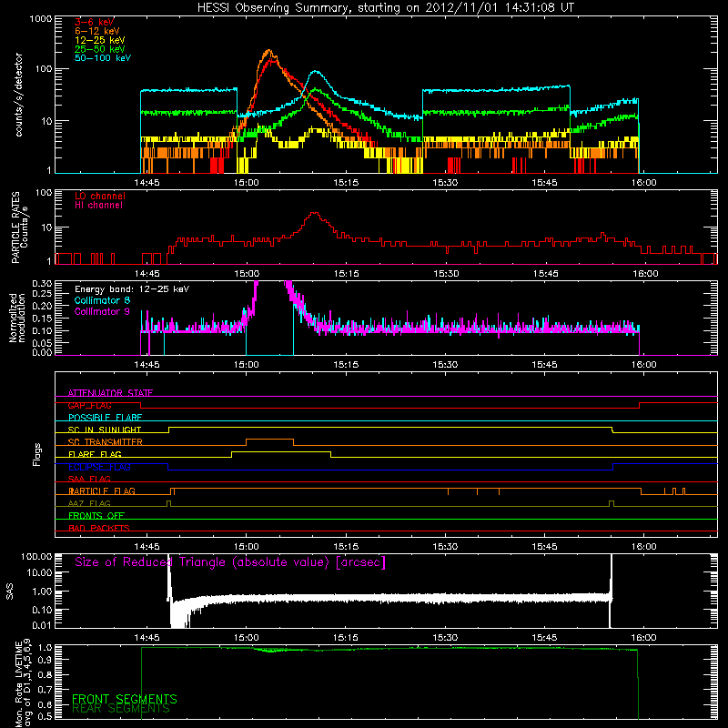The image size is (728, 728).
Task: Click the counts/s/detector axis label
Action: (x=18, y=95)
